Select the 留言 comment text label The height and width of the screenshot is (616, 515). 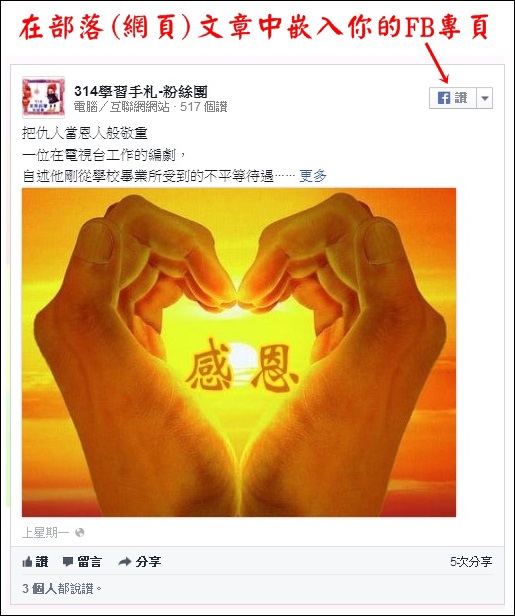(x=90, y=562)
